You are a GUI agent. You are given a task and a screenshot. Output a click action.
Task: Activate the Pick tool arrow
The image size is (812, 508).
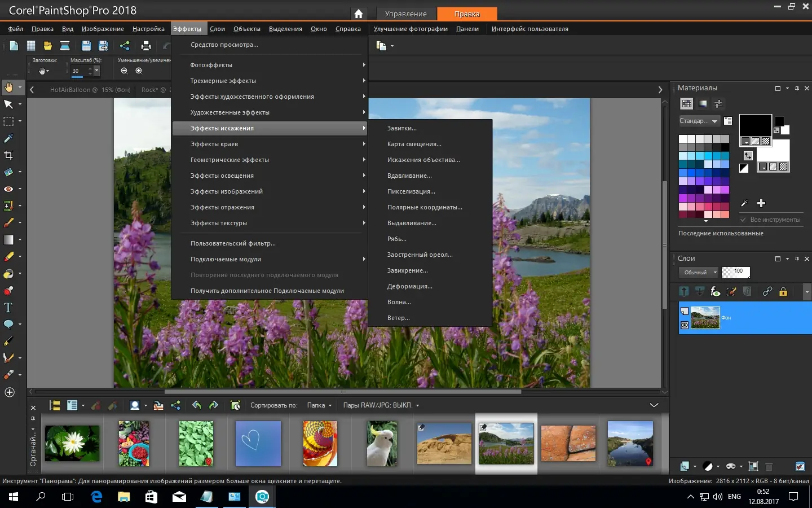[x=9, y=104]
